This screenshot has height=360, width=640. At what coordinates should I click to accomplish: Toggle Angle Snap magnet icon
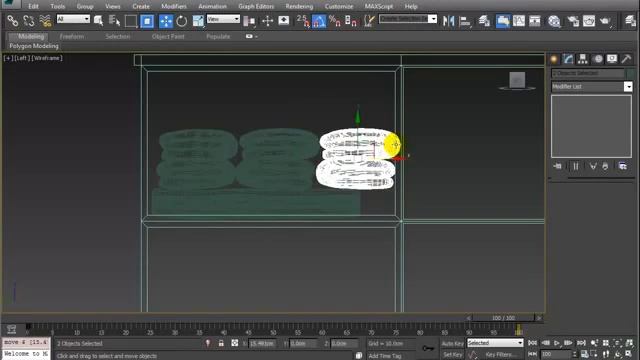click(319, 21)
